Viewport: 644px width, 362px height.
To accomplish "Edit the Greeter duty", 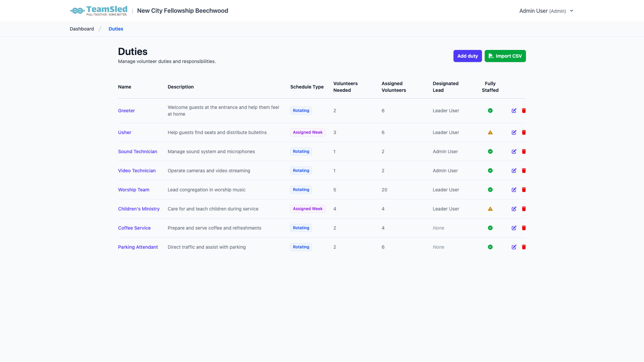I will (514, 111).
